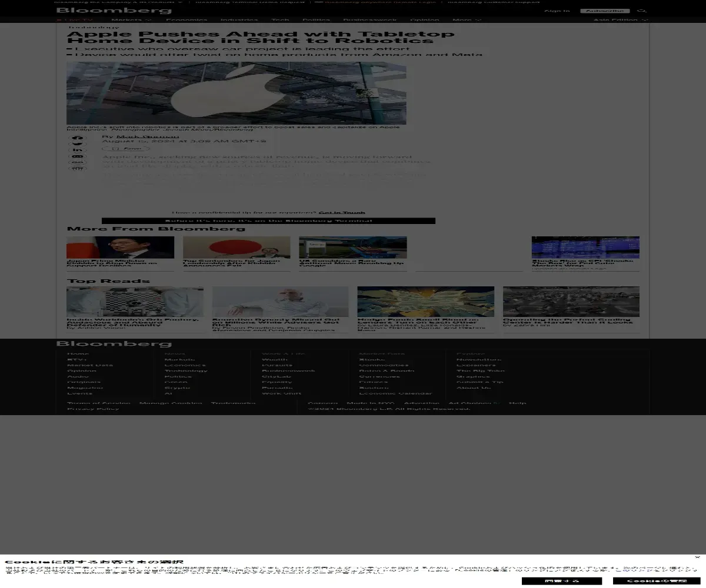Select Politics in navigation bar
The width and height of the screenshot is (706, 588).
pos(316,20)
